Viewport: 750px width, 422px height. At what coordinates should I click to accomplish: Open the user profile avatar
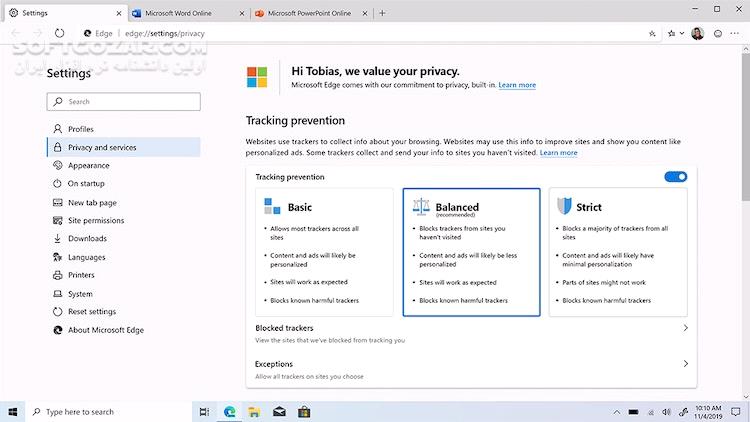point(697,33)
